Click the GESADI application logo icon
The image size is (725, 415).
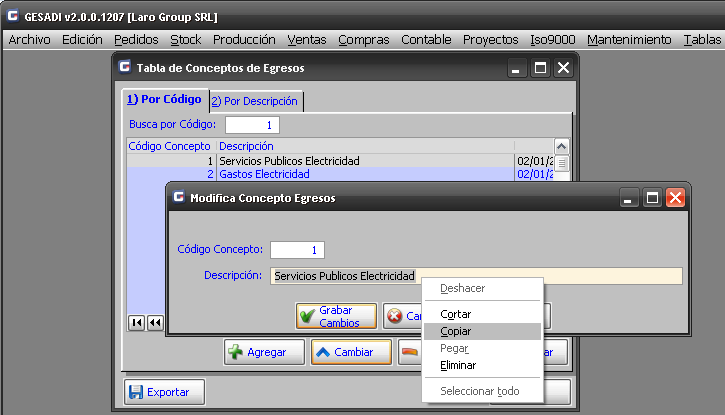(13, 17)
